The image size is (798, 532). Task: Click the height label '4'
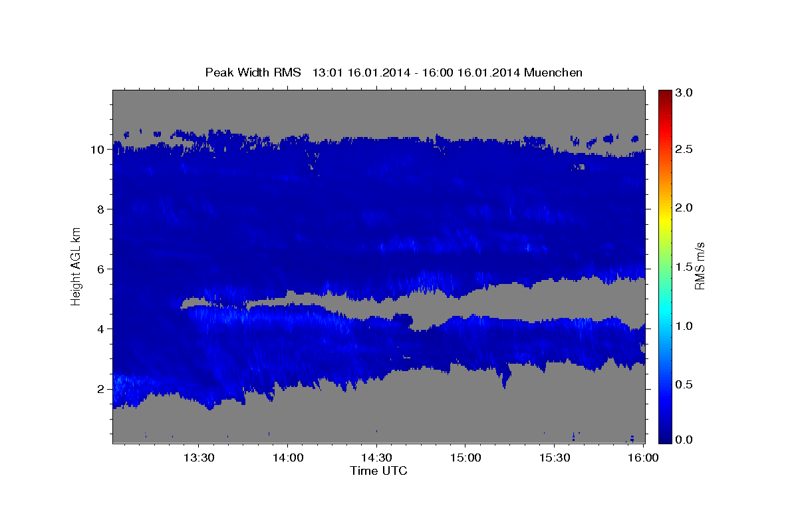pos(100,329)
